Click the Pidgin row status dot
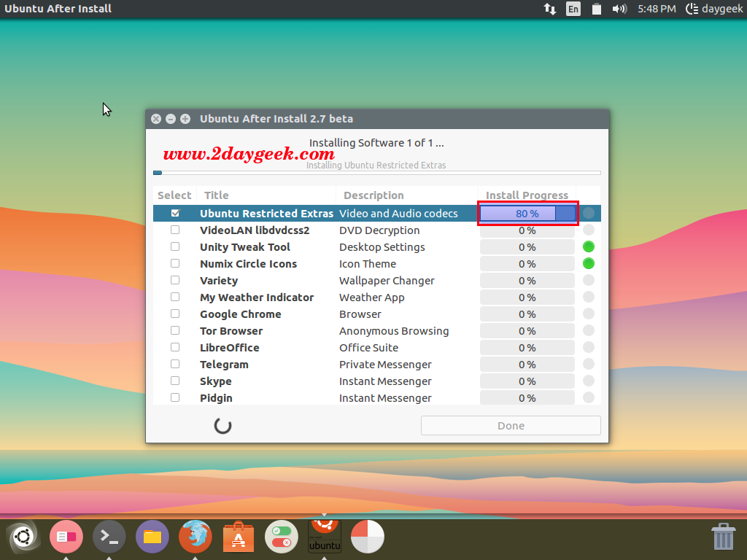 click(x=589, y=397)
